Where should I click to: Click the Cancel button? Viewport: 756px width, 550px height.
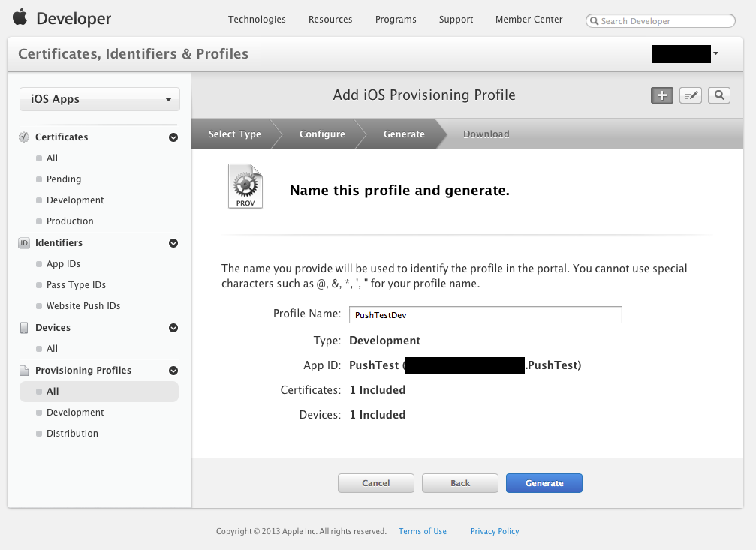(376, 483)
